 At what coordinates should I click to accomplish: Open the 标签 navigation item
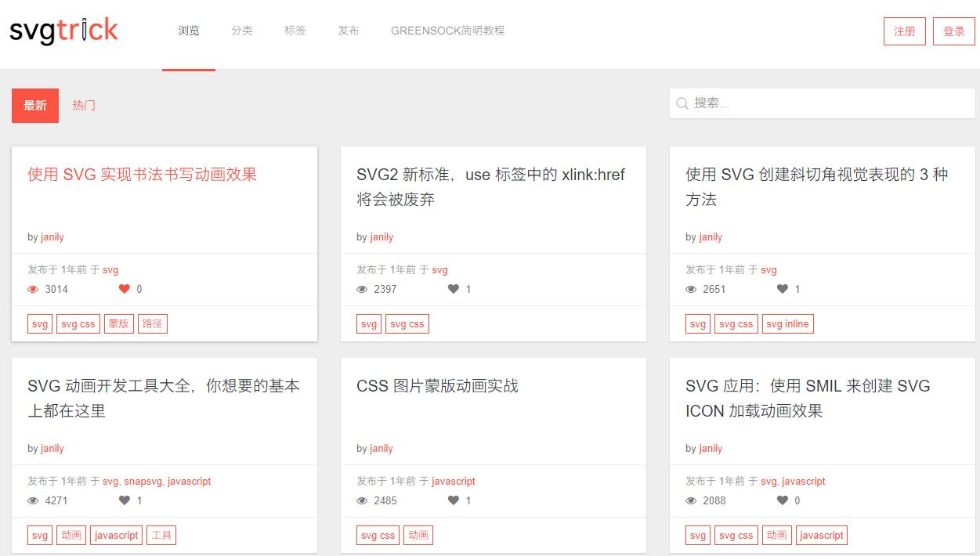(295, 31)
